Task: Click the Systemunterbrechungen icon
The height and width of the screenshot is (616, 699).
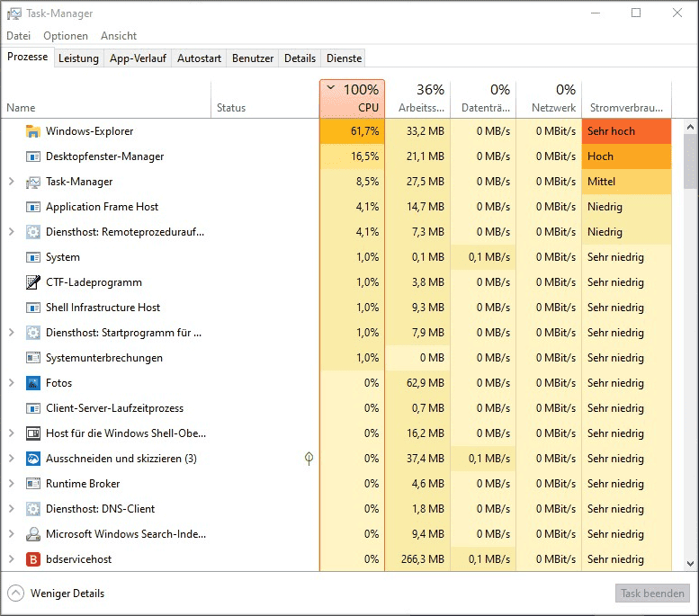Action: coord(33,358)
